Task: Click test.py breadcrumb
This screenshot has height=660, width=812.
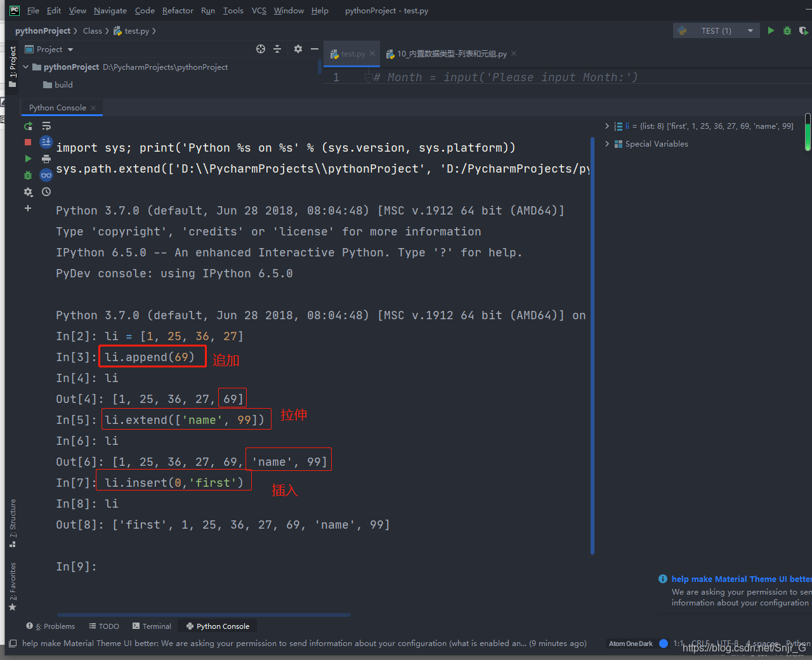Action: (x=131, y=31)
